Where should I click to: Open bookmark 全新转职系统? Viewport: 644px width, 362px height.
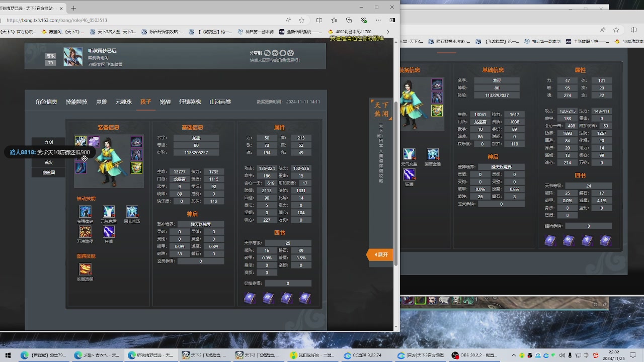coord(300,32)
